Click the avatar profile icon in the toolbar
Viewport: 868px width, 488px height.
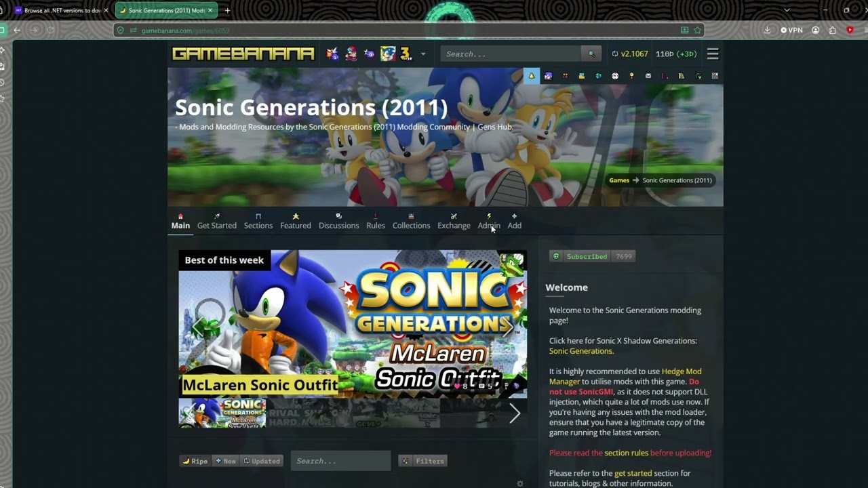pos(548,76)
